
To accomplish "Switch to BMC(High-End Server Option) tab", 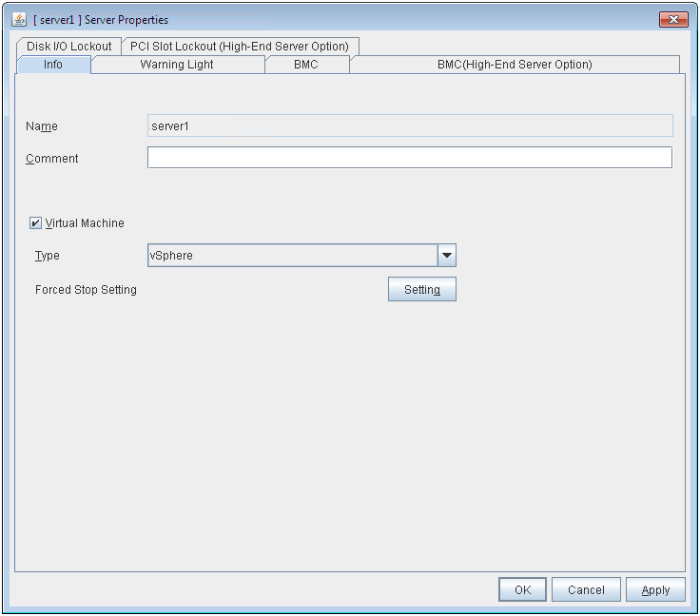I will click(x=514, y=65).
